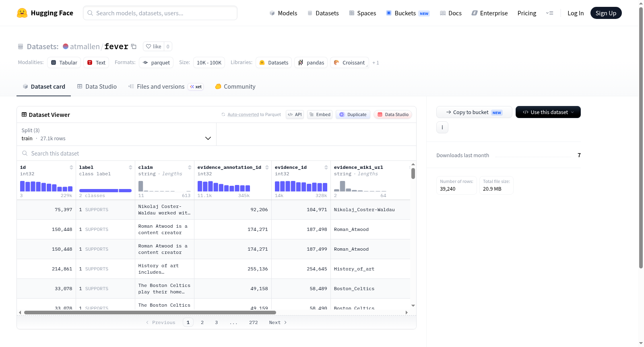644x347 pixels.
Task: Open Pricing page
Action: pos(527,13)
